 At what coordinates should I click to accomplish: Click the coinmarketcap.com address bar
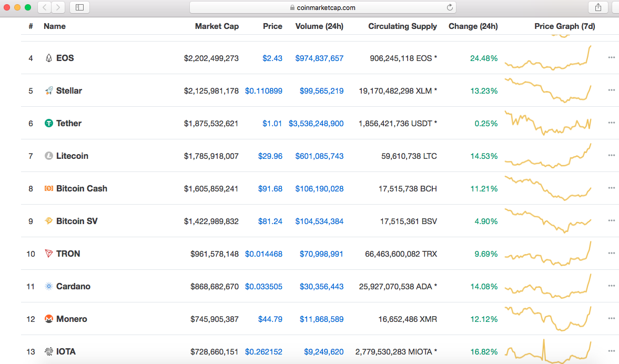click(x=322, y=7)
